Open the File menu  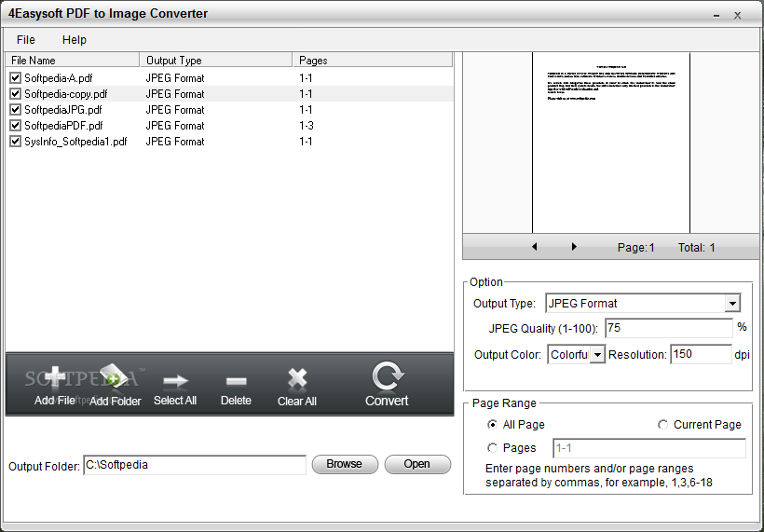(26, 40)
